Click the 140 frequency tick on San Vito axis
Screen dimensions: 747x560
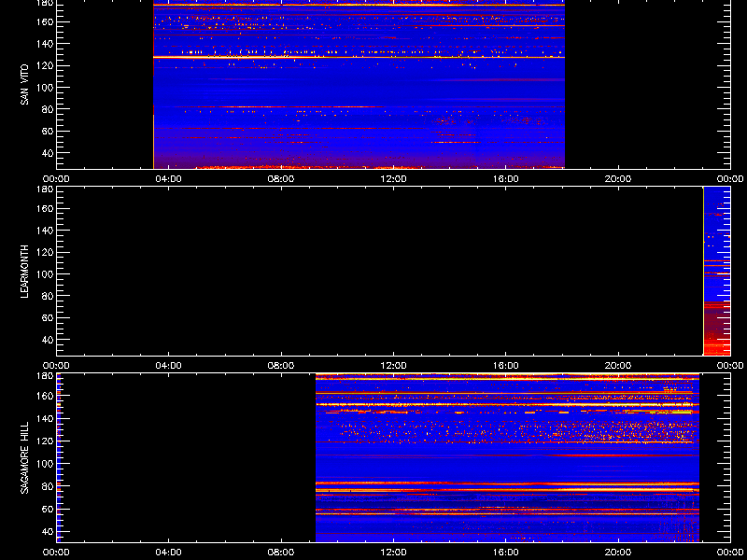[x=47, y=44]
